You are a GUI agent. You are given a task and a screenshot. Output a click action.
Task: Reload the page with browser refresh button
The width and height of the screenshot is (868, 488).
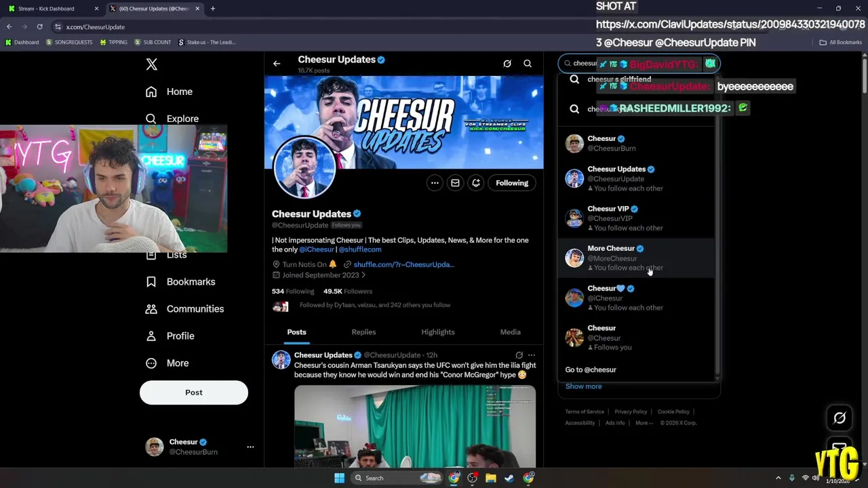tap(39, 27)
